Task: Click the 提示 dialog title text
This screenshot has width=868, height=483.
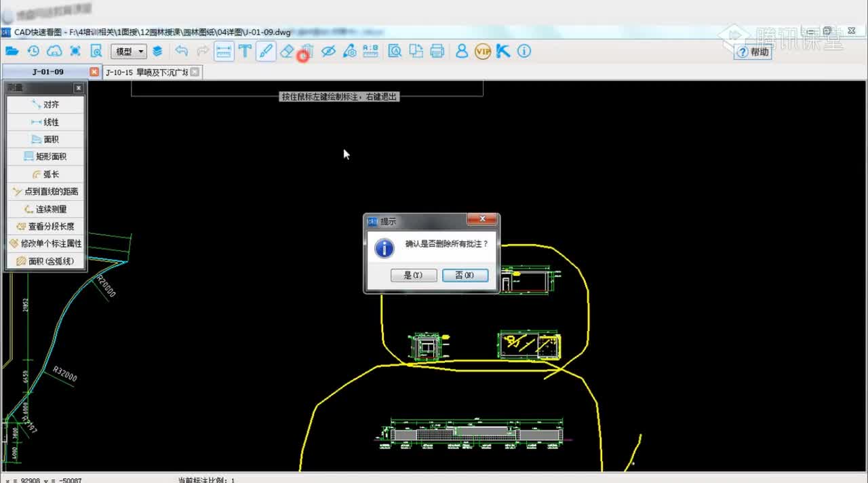Action: click(388, 221)
